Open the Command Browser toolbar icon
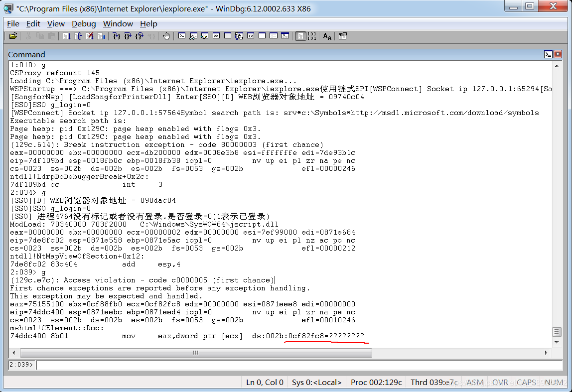The image size is (572, 392). point(285,36)
